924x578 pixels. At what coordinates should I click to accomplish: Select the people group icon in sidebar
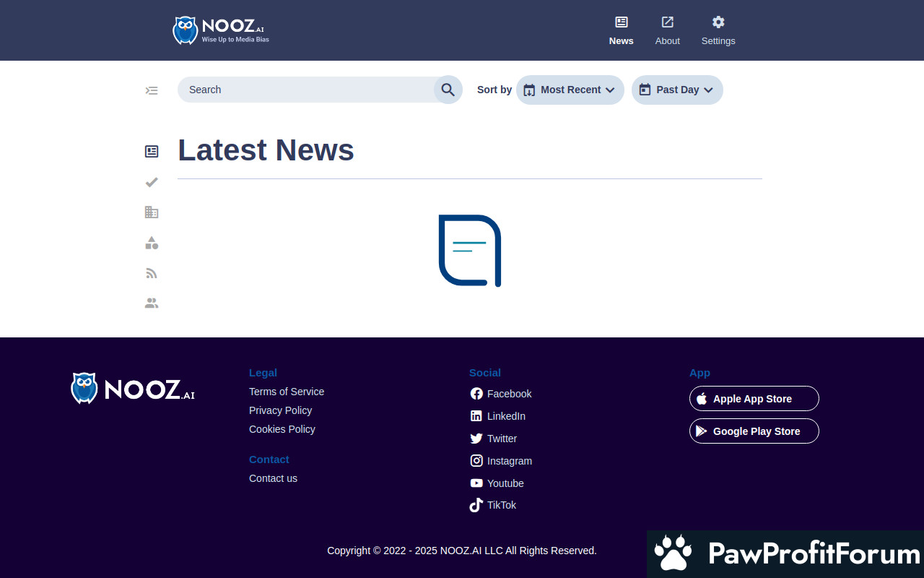coord(152,303)
